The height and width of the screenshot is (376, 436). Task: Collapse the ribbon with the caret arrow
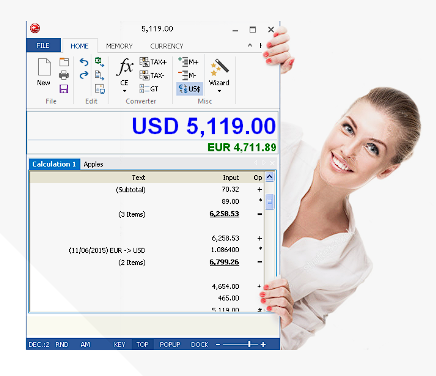250,45
